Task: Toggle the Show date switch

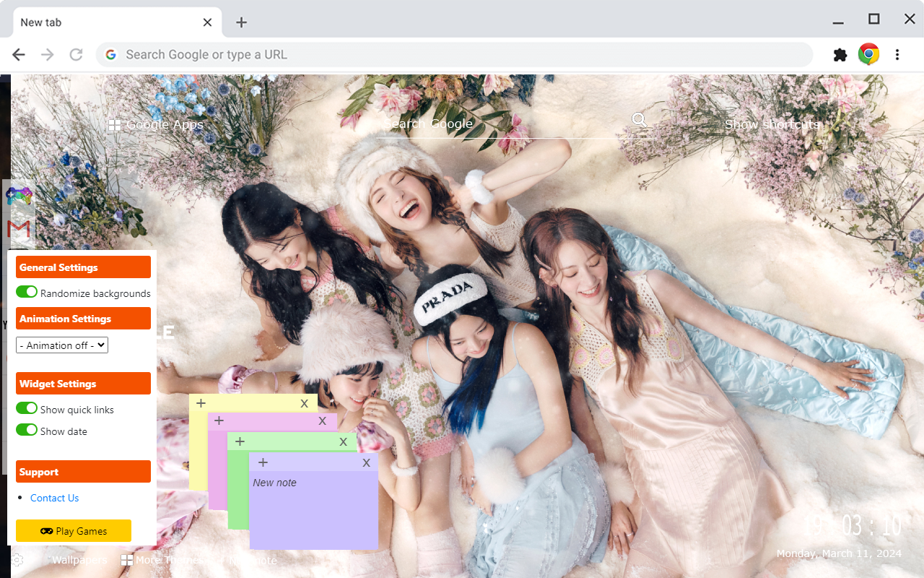Action: tap(27, 430)
